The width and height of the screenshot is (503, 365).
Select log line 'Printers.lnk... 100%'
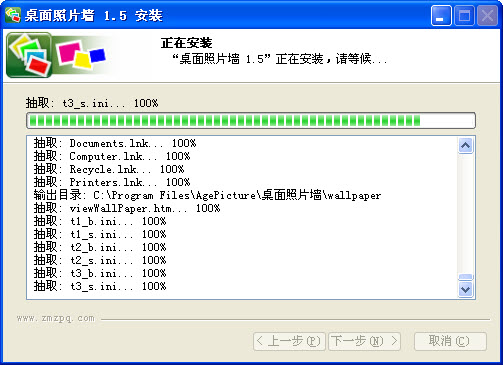[112, 182]
